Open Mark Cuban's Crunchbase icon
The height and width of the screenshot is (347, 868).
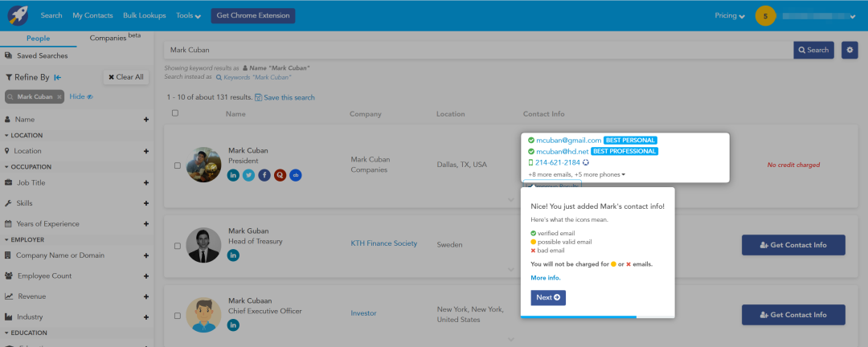[295, 174]
